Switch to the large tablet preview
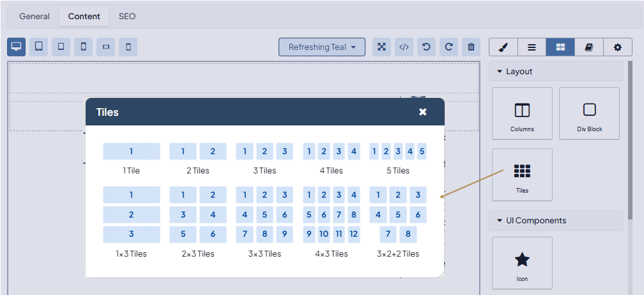The width and height of the screenshot is (644, 295). (x=38, y=47)
